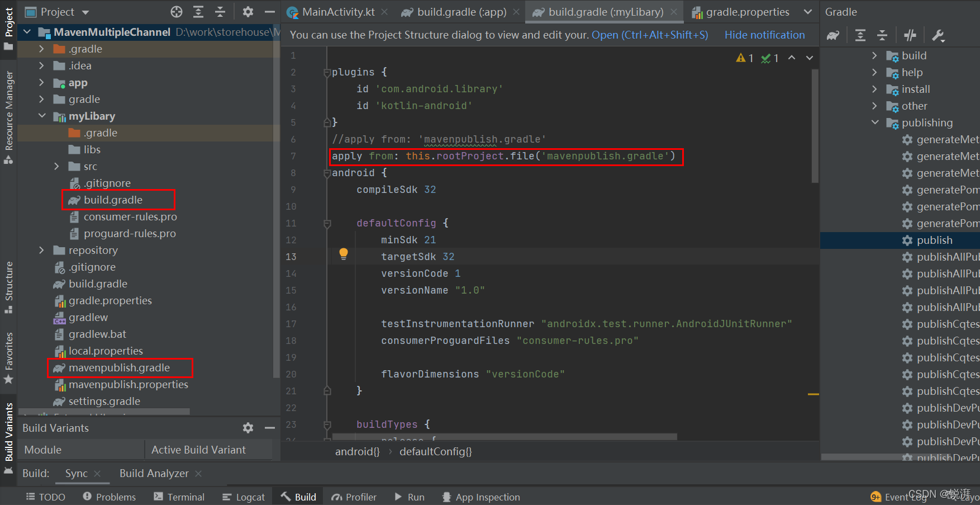Expand the src folder under myLibary
Image resolution: width=980 pixels, height=505 pixels.
[x=56, y=166]
